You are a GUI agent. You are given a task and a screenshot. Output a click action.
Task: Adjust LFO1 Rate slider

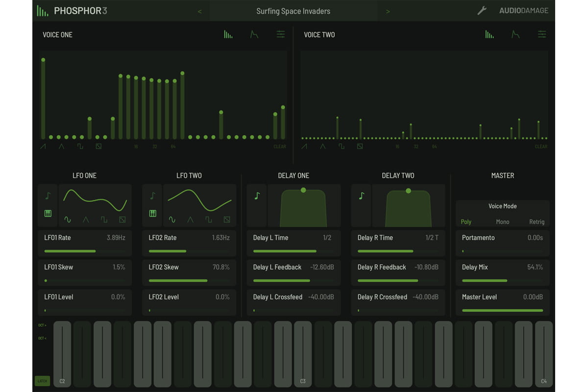[85, 251]
